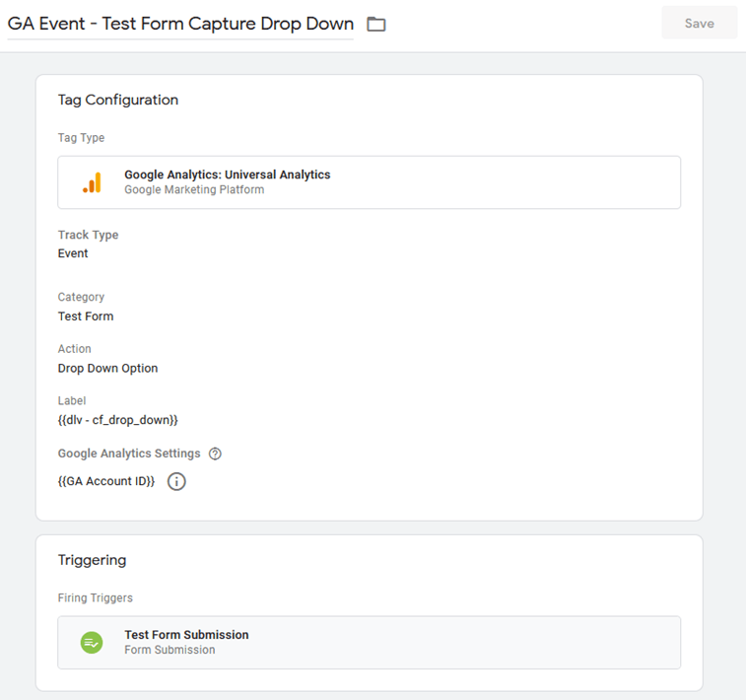Select Google Analytics: Universal Analytics tag type
The width and height of the screenshot is (746, 700).
click(227, 175)
